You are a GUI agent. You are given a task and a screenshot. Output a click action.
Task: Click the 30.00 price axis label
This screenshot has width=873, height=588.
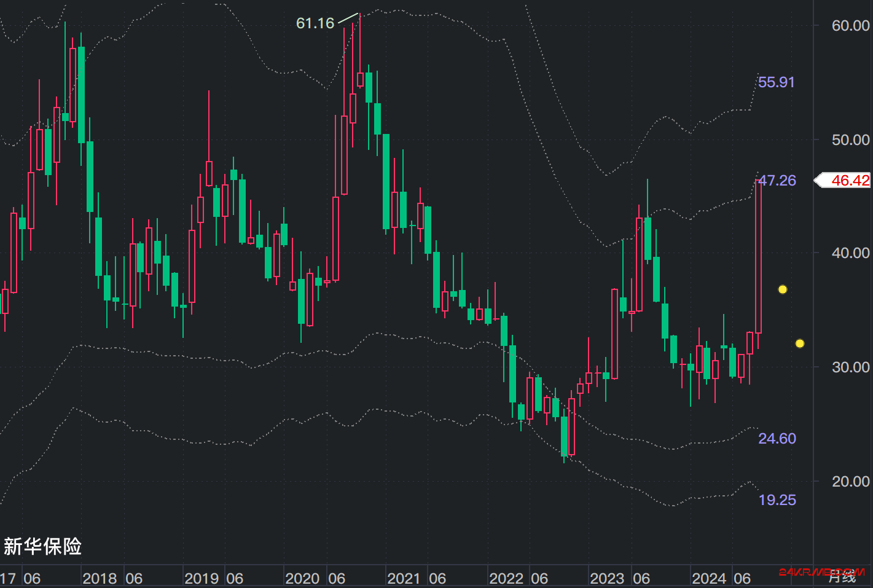point(851,367)
